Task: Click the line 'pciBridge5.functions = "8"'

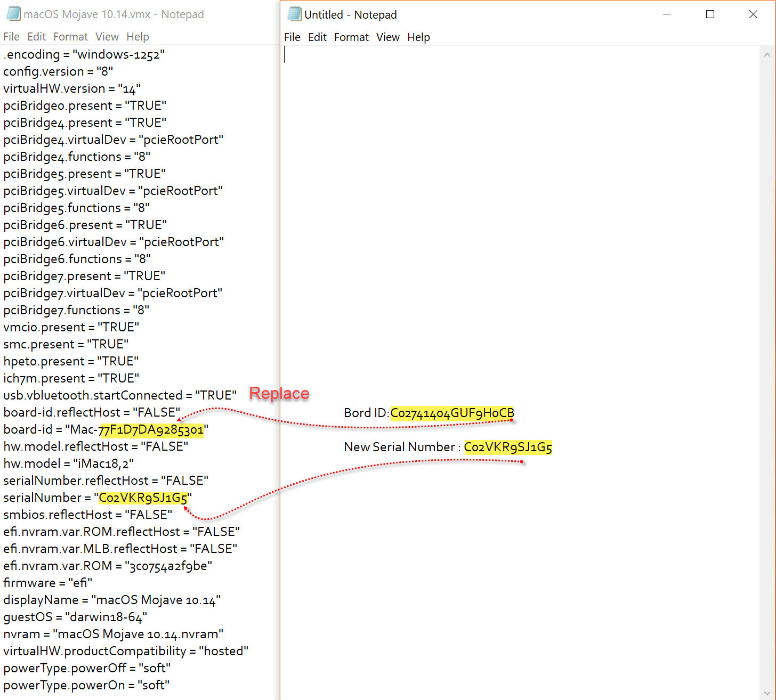Action: (76, 208)
